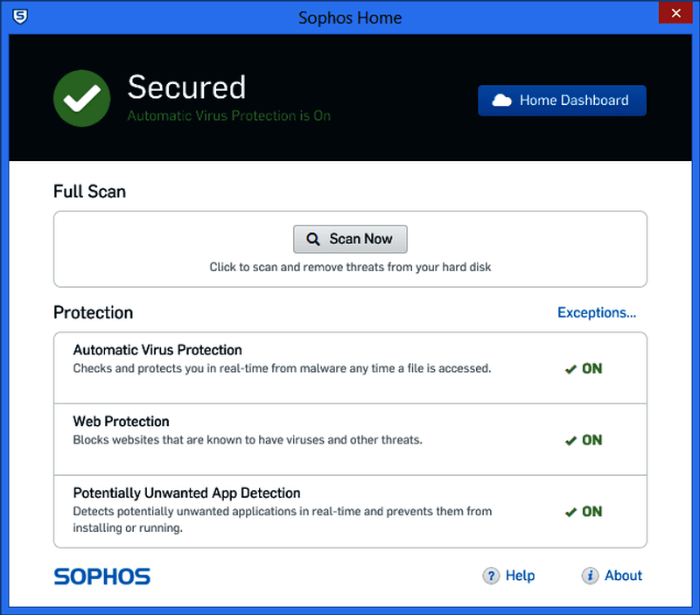Click the Help question mark icon
The width and height of the screenshot is (700, 615).
point(491,576)
